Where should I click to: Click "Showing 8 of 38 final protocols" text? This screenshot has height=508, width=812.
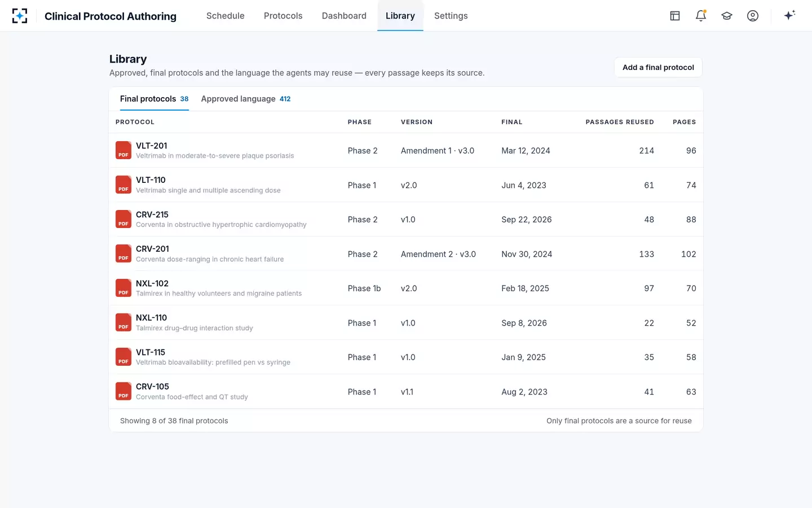174,421
